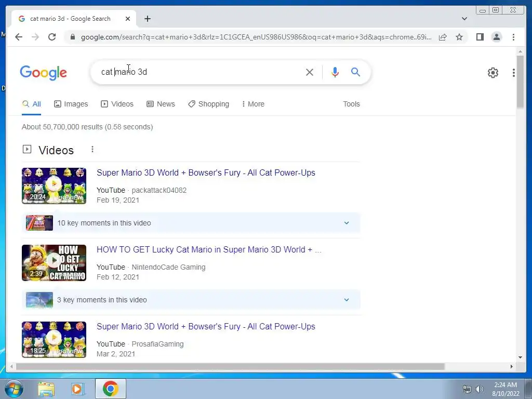Share this page from address bar
Screen dimensions: 532x399
click(443, 37)
